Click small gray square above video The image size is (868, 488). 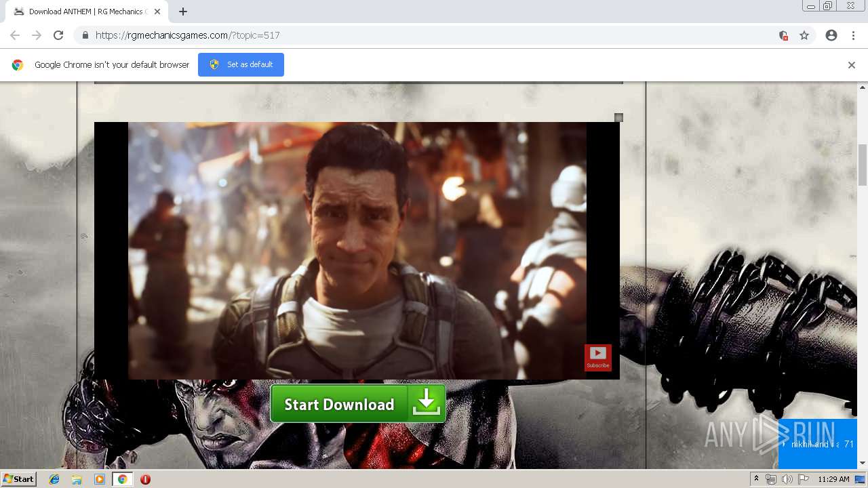coord(618,118)
